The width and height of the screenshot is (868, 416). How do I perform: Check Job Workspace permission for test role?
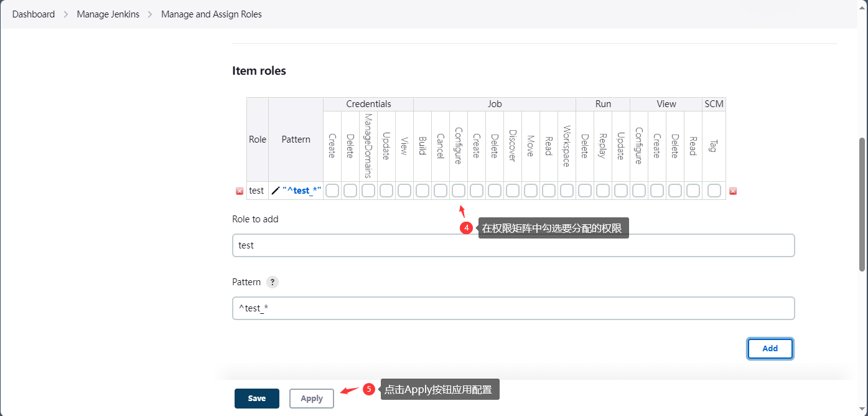click(567, 191)
